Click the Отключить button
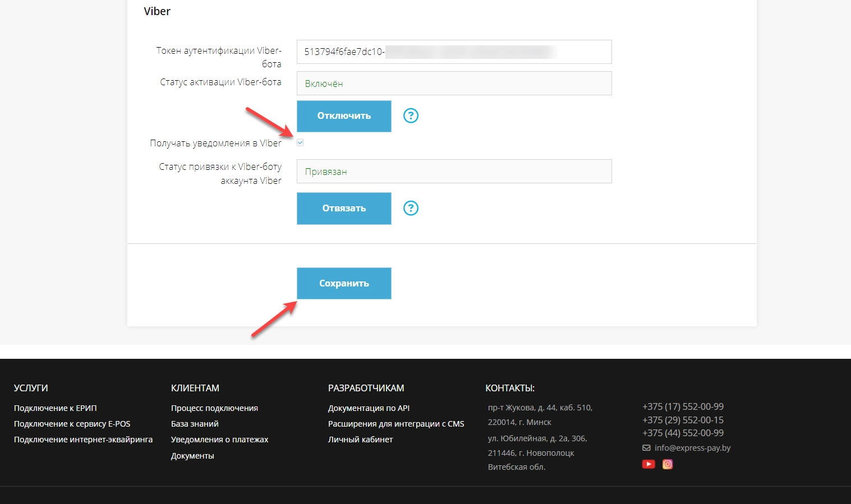 [x=344, y=116]
